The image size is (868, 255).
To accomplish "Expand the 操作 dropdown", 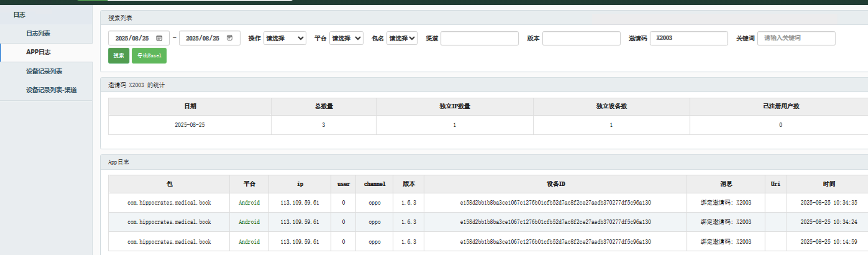I will [284, 38].
